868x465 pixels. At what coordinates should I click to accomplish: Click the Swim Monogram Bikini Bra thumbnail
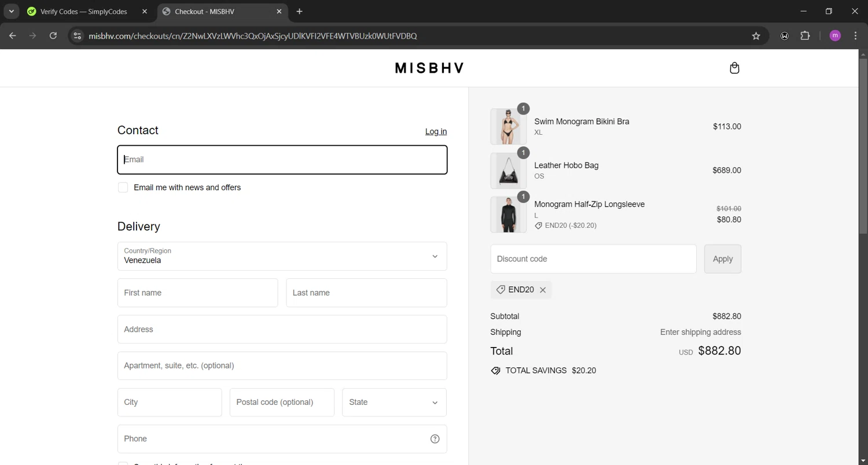(x=508, y=127)
